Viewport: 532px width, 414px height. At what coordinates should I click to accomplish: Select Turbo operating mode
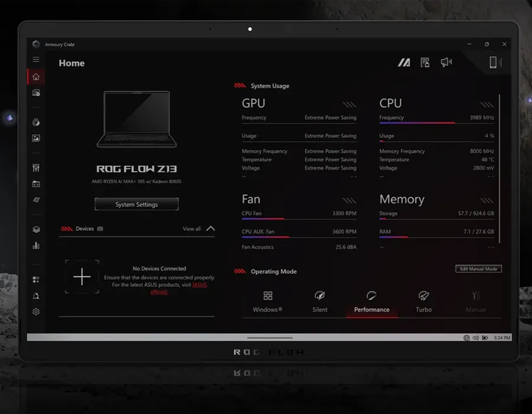pos(424,302)
